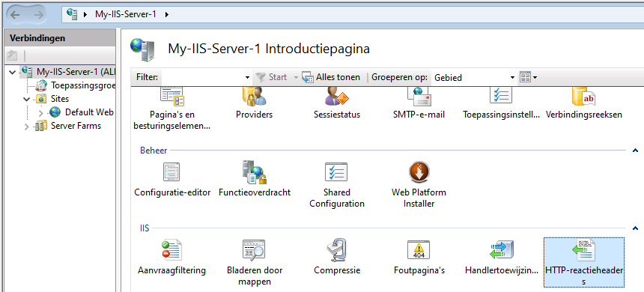Collapse the IIS group section
Viewport: 644px width, 292px height.
coord(635,228)
